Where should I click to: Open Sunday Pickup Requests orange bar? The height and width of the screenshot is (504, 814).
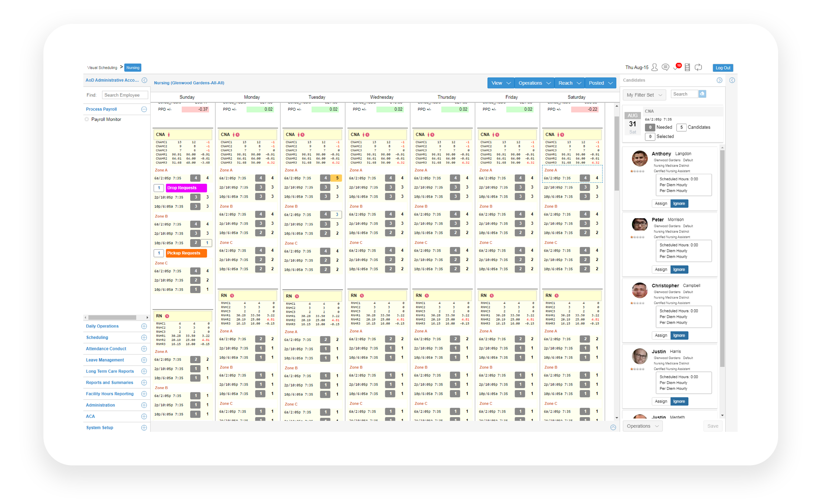(186, 253)
